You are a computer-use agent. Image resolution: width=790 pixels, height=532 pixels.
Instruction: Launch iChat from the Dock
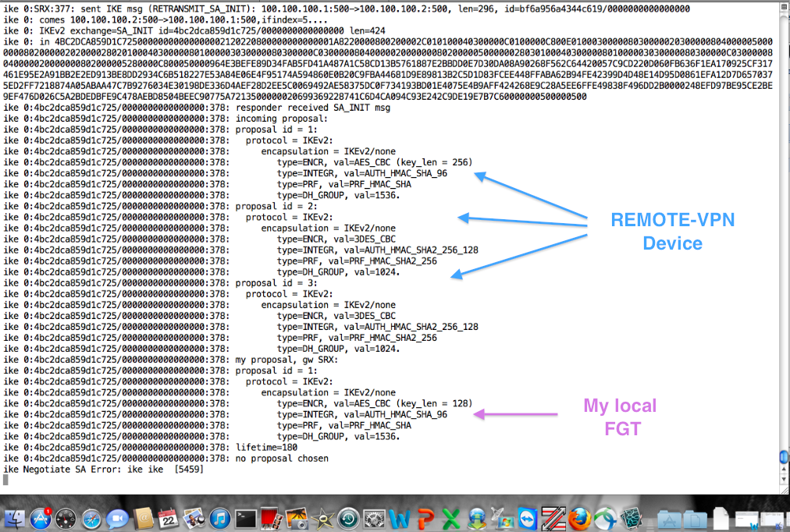pos(117,519)
